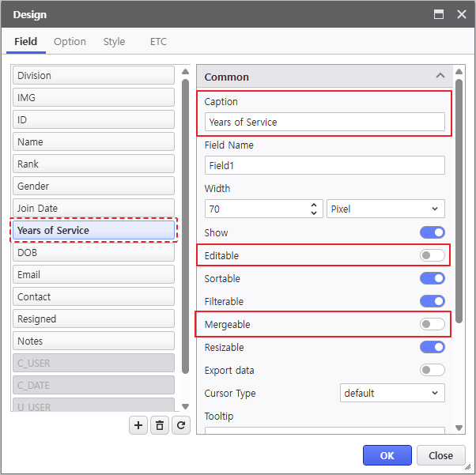Screen dimensions: 476x475
Task: Collapse the Common section chevron
Action: click(440, 77)
